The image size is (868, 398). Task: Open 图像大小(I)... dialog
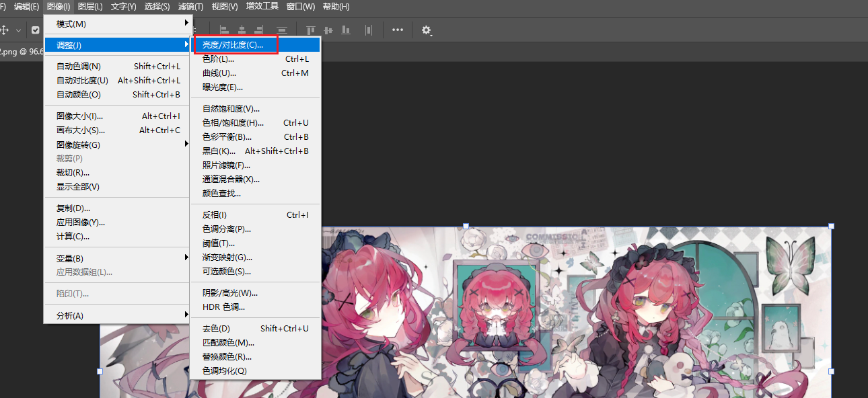[x=117, y=116]
